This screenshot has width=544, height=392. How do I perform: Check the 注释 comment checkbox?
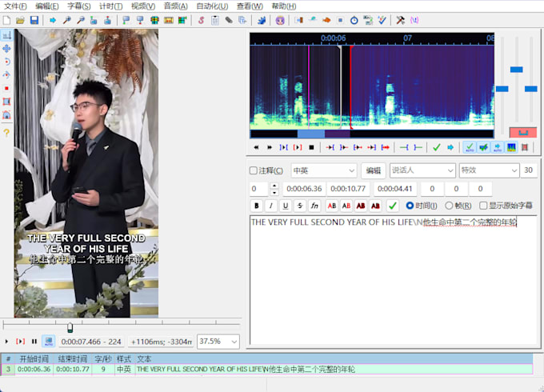click(254, 170)
